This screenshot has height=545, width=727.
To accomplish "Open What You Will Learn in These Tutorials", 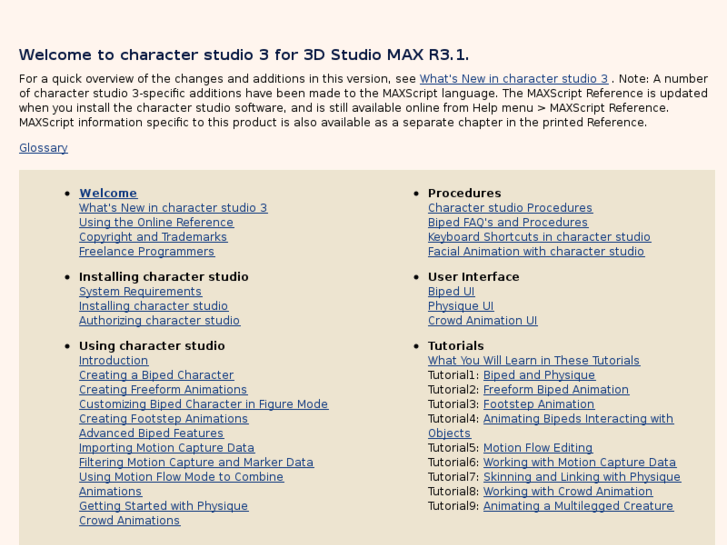I will click(534, 360).
